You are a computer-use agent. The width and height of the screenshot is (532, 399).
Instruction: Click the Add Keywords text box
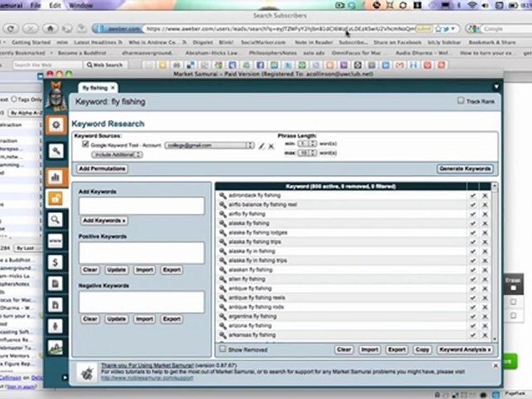click(142, 206)
